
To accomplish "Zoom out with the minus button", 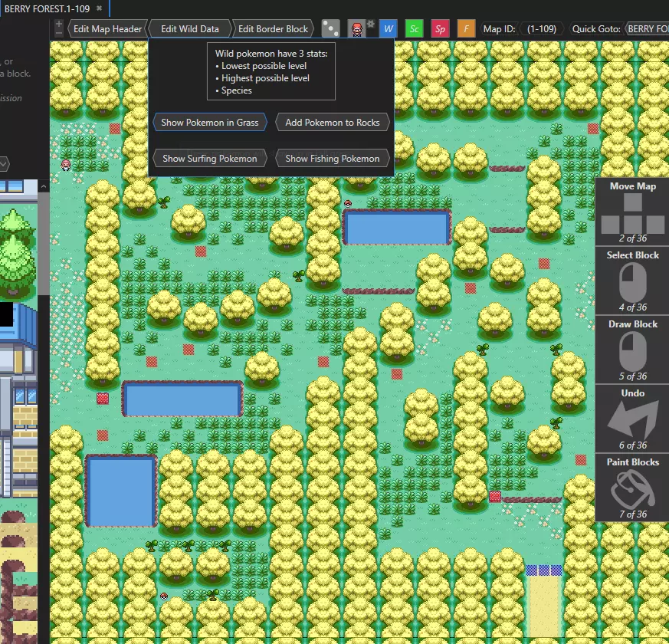I will tap(59, 33).
